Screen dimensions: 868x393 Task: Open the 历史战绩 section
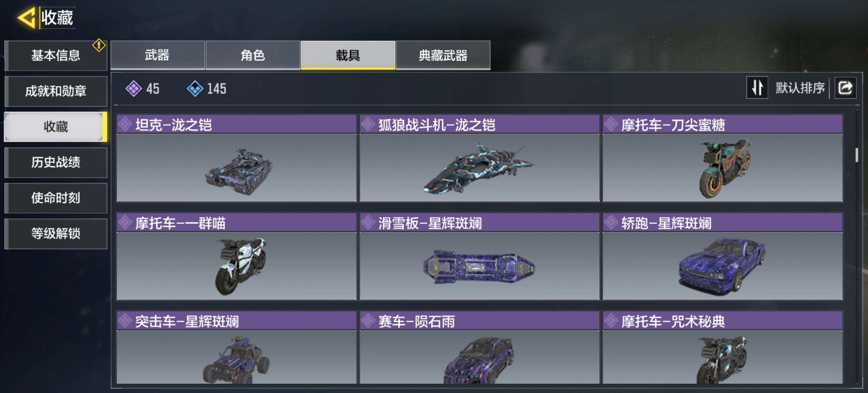[x=56, y=162]
